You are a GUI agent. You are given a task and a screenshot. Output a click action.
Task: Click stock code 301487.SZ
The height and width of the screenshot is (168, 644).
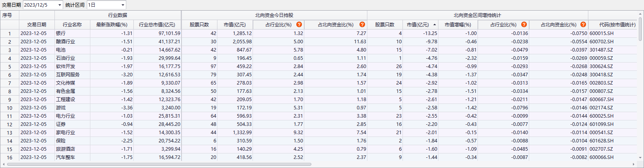(601, 50)
